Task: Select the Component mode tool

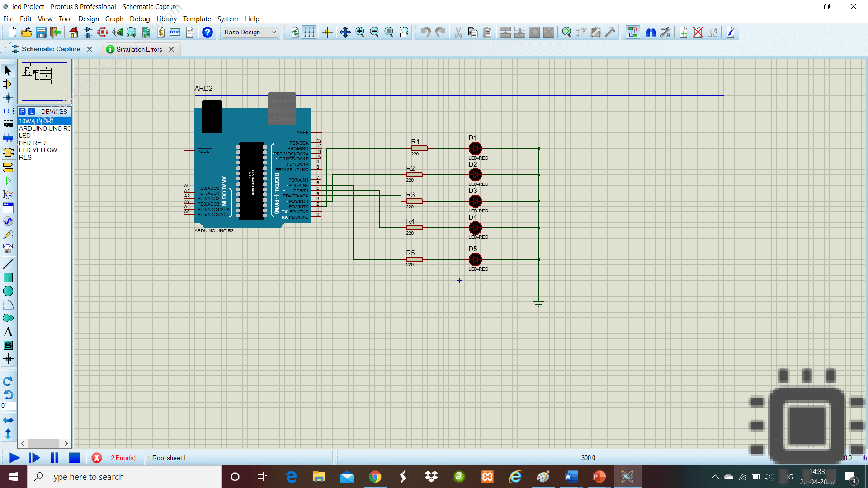Action: pyautogui.click(x=8, y=84)
